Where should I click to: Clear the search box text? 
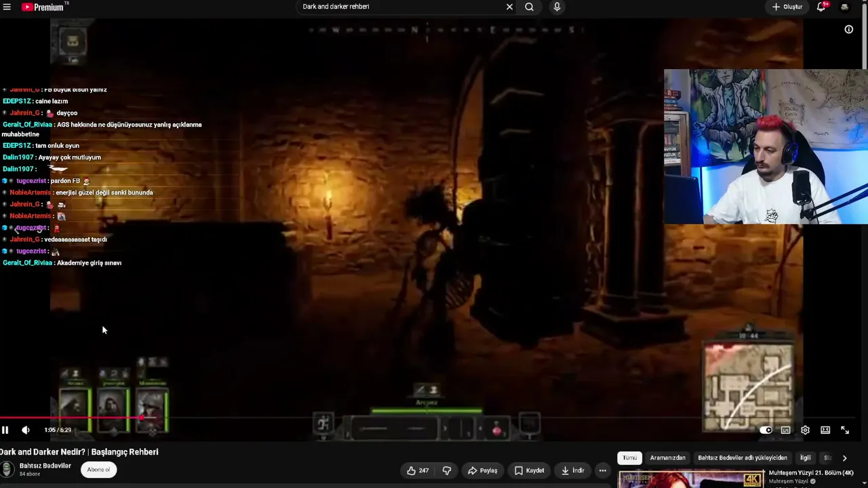click(509, 7)
